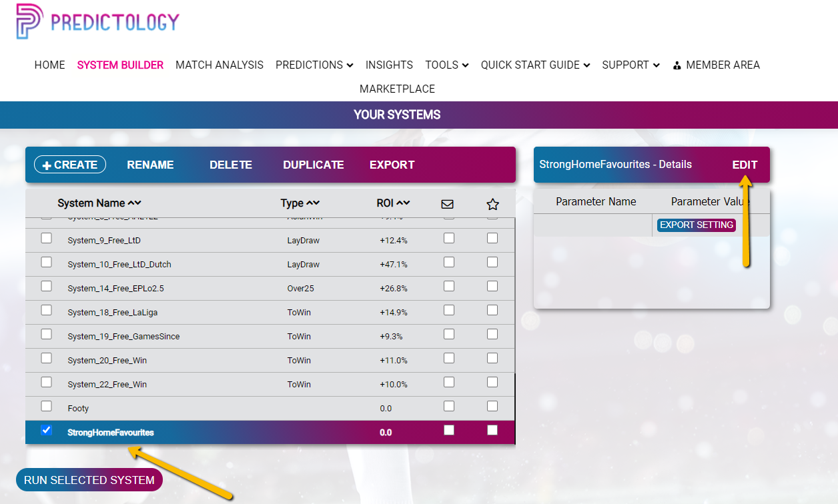Viewport: 838px width, 504px height.
Task: Enable favourite checkbox for Footy system
Action: tap(492, 406)
